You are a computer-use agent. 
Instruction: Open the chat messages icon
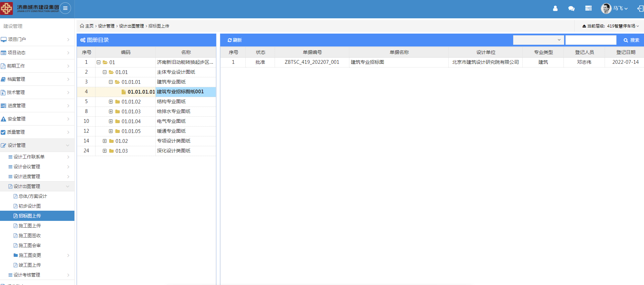pos(571,8)
